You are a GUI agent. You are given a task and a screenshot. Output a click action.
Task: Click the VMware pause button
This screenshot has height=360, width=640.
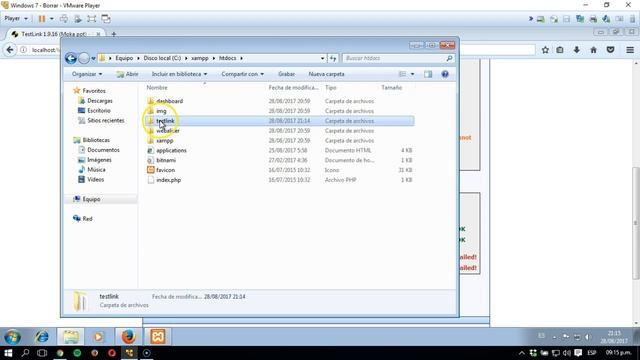point(42,19)
